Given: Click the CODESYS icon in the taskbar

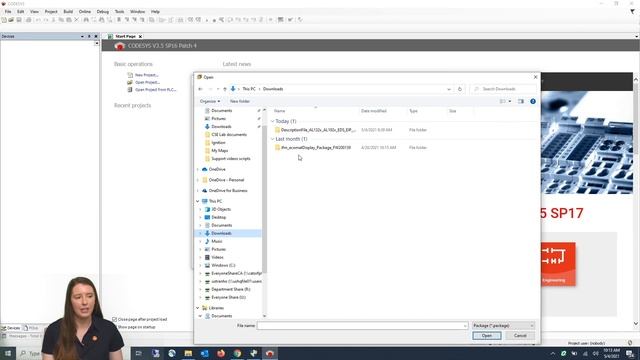Looking at the screenshot, I should [270, 353].
